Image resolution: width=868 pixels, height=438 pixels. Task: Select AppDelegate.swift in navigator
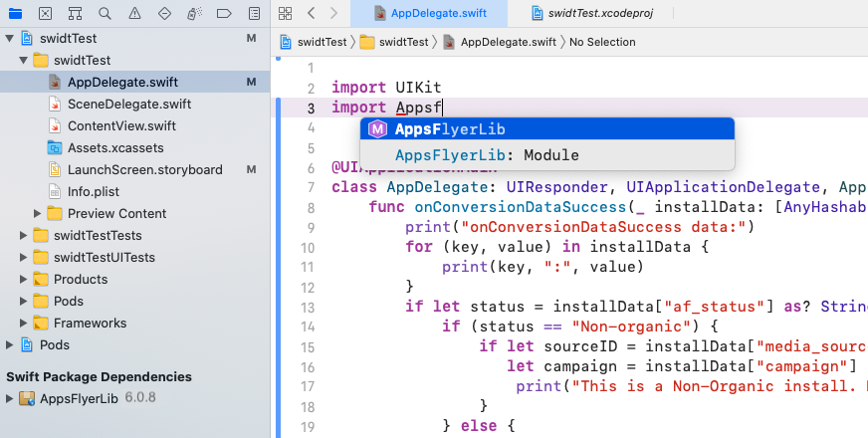(135, 82)
